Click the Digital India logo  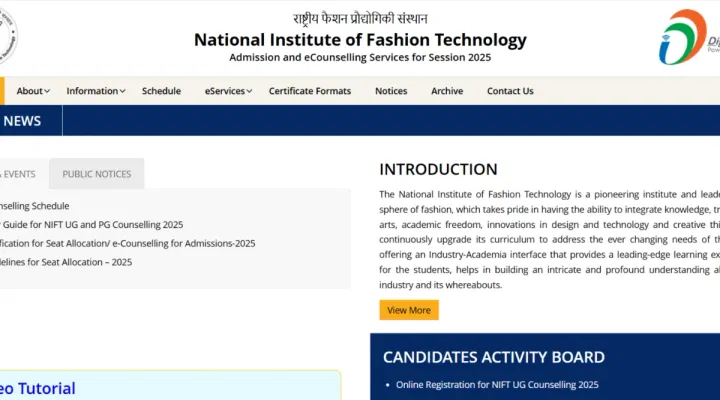coord(690,38)
